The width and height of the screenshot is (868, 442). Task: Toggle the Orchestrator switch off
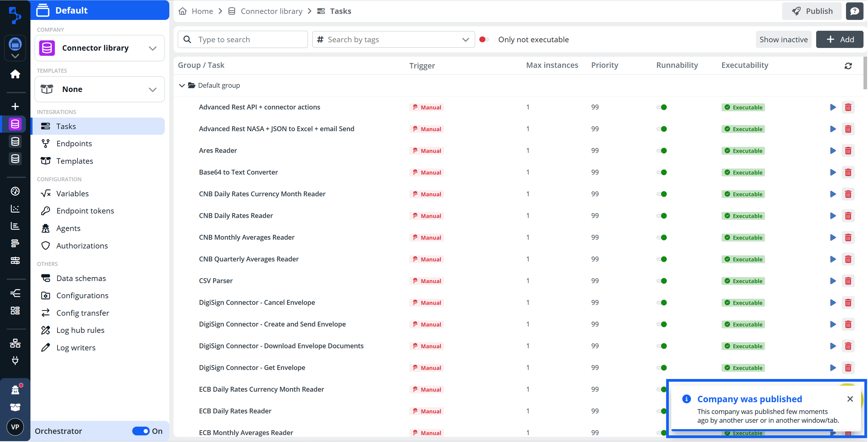[x=141, y=431]
